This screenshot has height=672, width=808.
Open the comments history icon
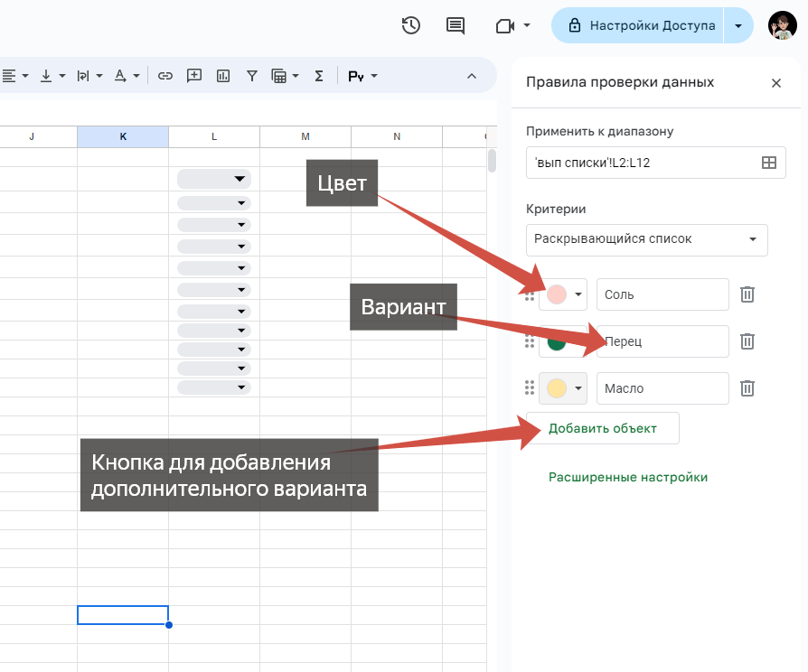click(x=455, y=25)
